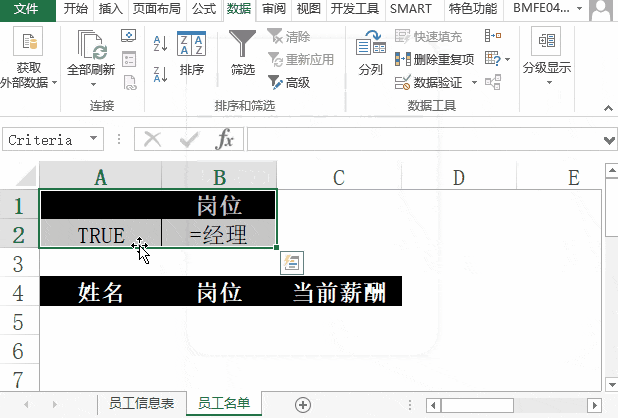The height and width of the screenshot is (418, 618).
Task: Switch to Developer tab 开发工具
Action: coord(355,8)
